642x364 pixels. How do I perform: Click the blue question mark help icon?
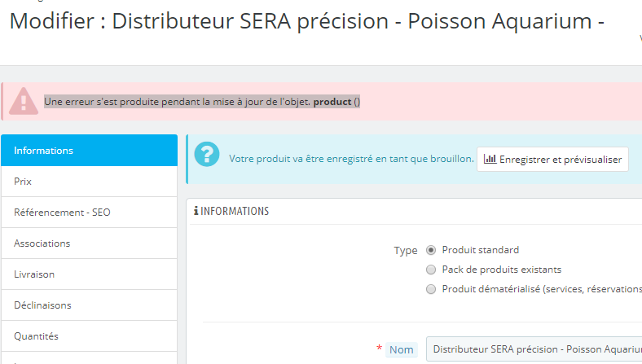point(208,155)
